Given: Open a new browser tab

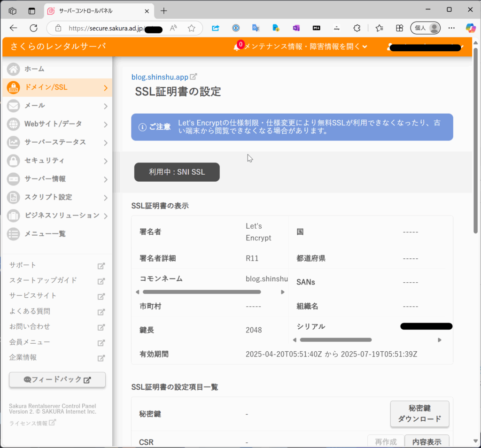Looking at the screenshot, I should (164, 11).
